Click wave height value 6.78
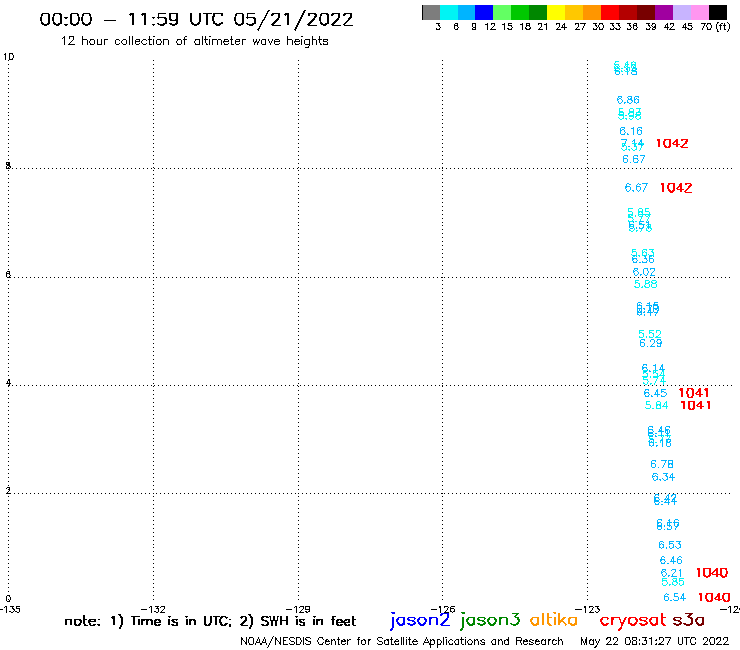This screenshot has width=740, height=650. coord(662,464)
